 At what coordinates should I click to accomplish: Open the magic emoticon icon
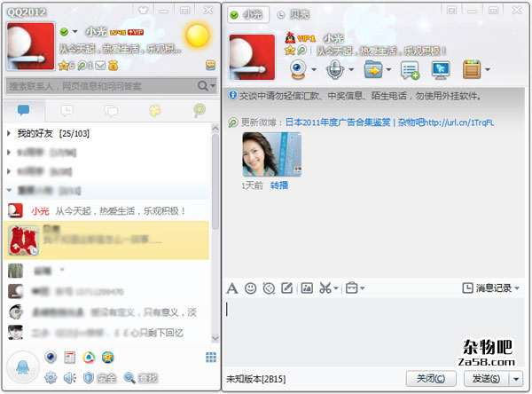(x=269, y=288)
